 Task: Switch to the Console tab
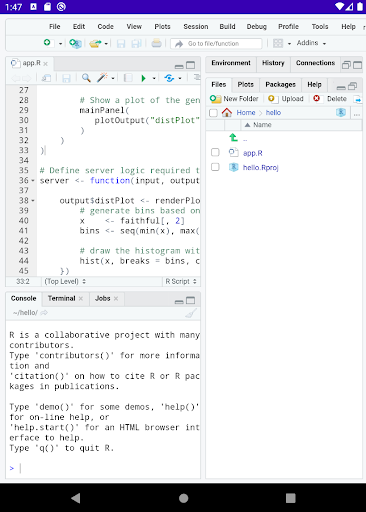tap(23, 298)
